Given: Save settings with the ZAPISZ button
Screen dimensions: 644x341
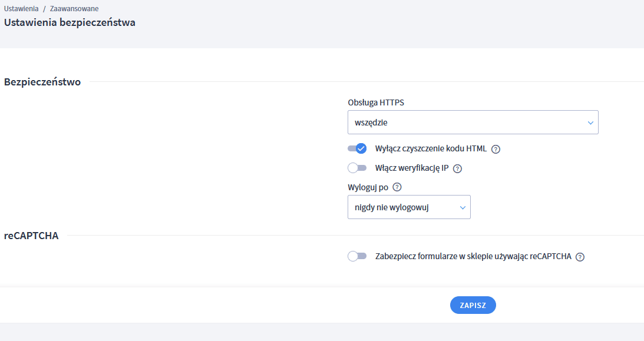Looking at the screenshot, I should [x=473, y=305].
